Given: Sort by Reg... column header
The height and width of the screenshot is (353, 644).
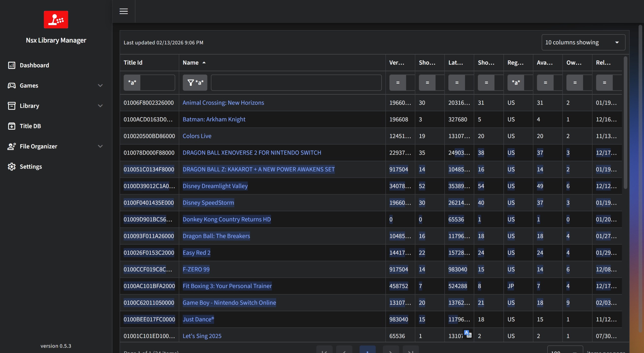Looking at the screenshot, I should click(515, 63).
